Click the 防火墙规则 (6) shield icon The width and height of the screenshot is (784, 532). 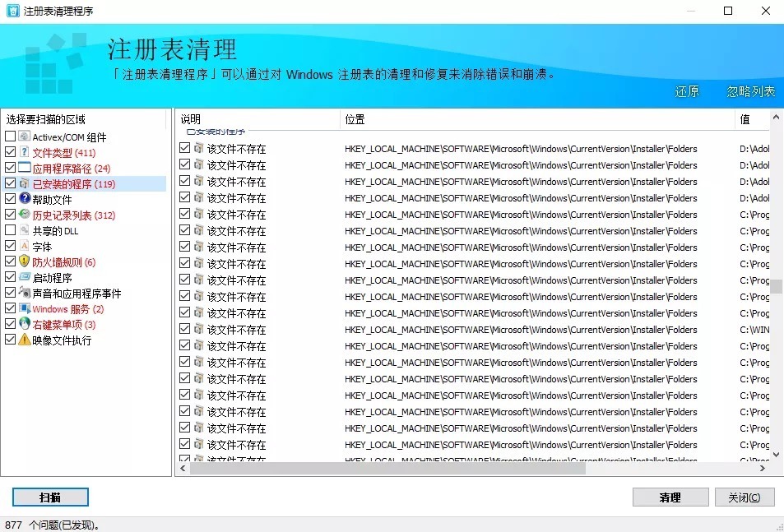pos(25,261)
